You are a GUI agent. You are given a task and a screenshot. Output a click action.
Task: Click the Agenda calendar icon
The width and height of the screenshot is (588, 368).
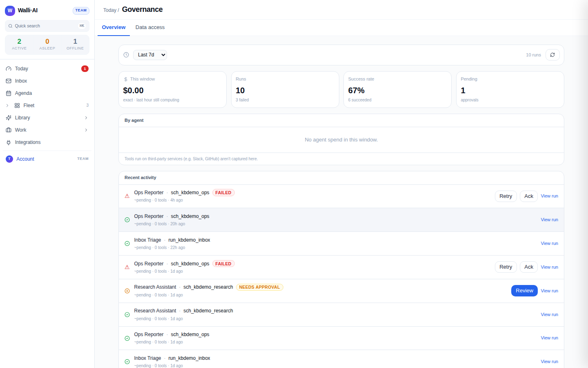click(x=9, y=93)
